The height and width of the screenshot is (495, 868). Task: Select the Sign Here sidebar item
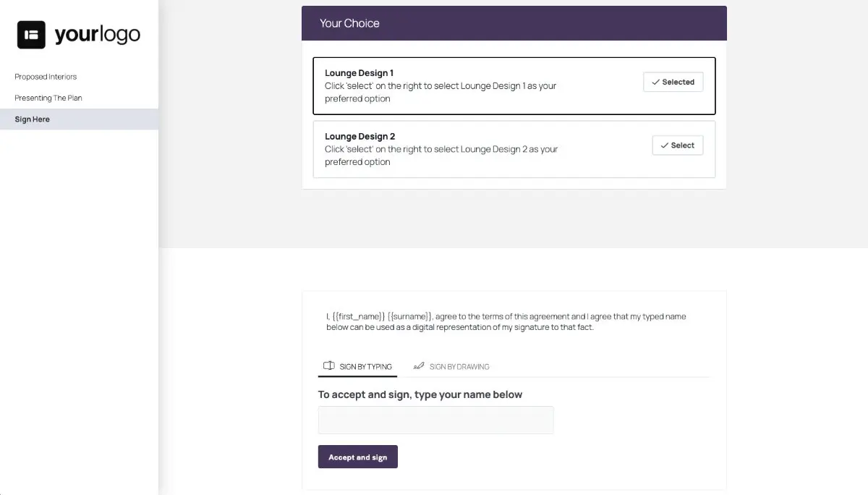(32, 119)
